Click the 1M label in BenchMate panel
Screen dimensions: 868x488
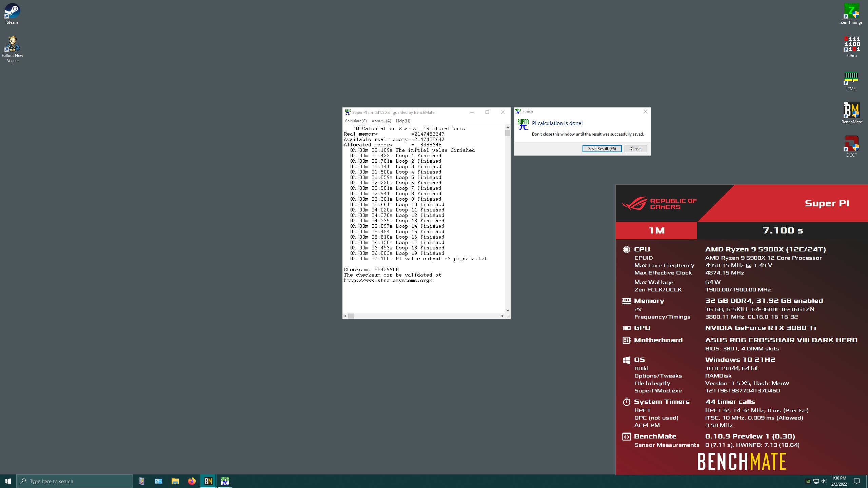[656, 231]
